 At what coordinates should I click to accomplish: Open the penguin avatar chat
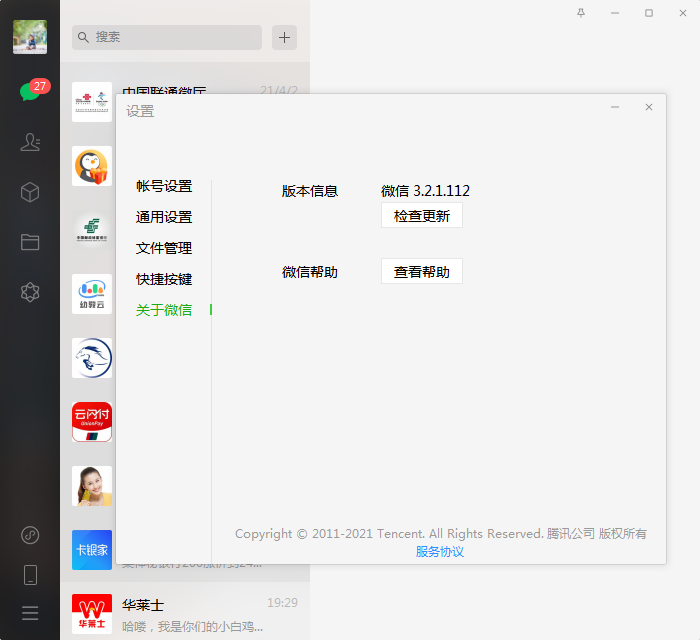point(92,166)
